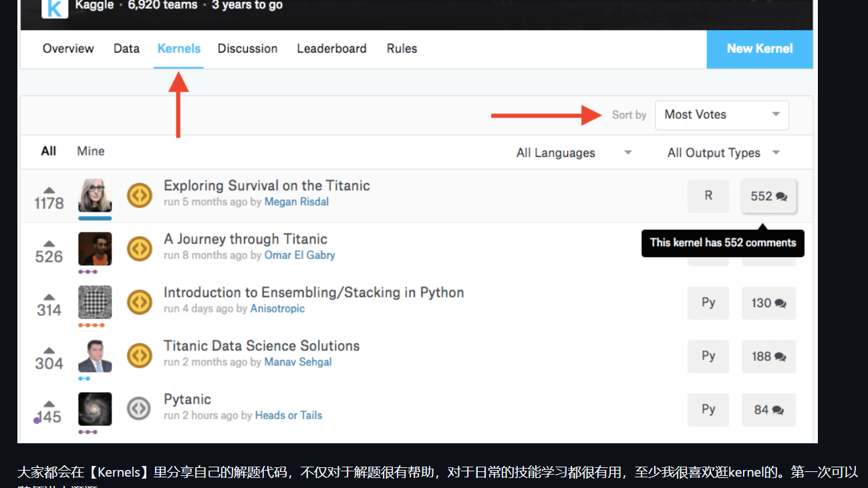Click Py badge on Ensembling/Stacking row
Image resolution: width=868 pixels, height=488 pixels.
coord(708,303)
